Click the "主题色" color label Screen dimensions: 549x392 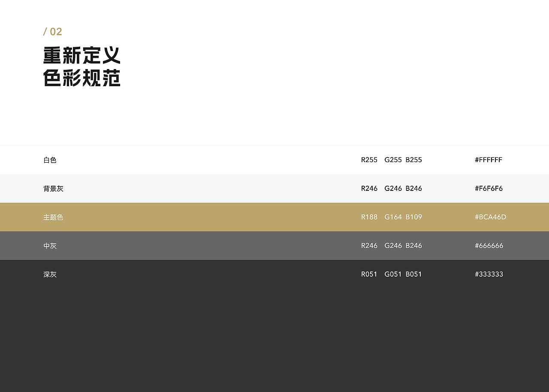53,217
